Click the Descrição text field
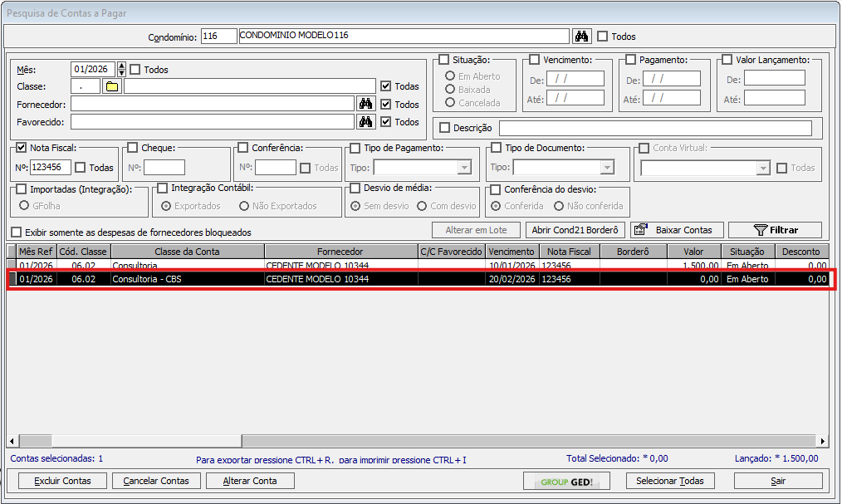This screenshot has height=504, width=842. 656,128
